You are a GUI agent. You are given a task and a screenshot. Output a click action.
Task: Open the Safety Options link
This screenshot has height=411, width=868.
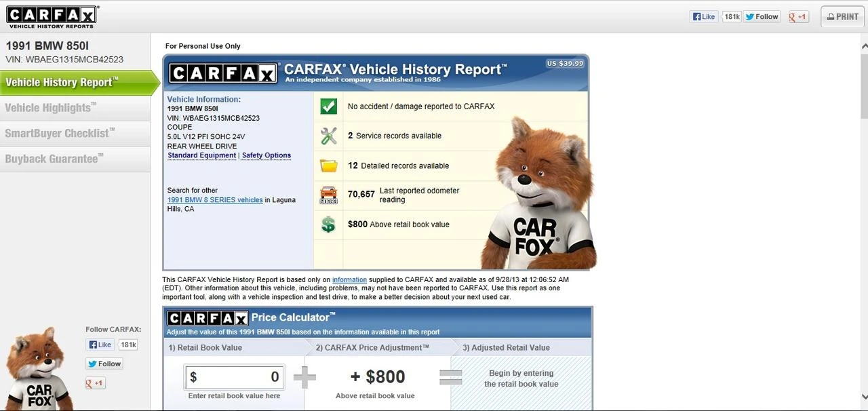coord(267,155)
